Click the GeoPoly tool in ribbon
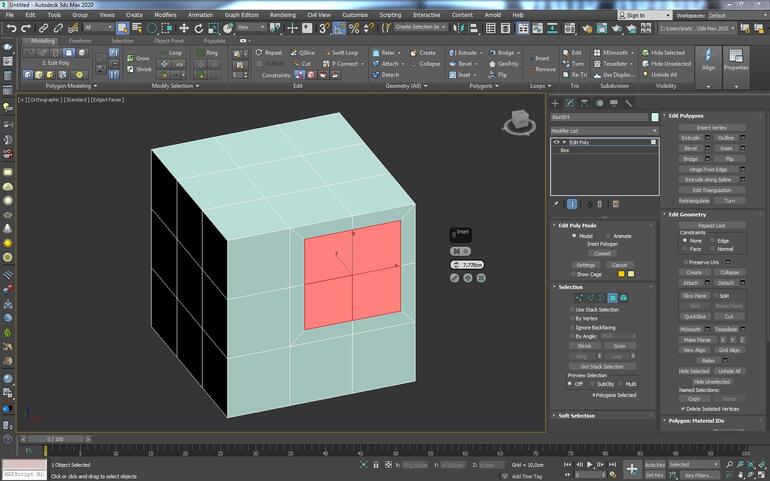 pos(503,64)
